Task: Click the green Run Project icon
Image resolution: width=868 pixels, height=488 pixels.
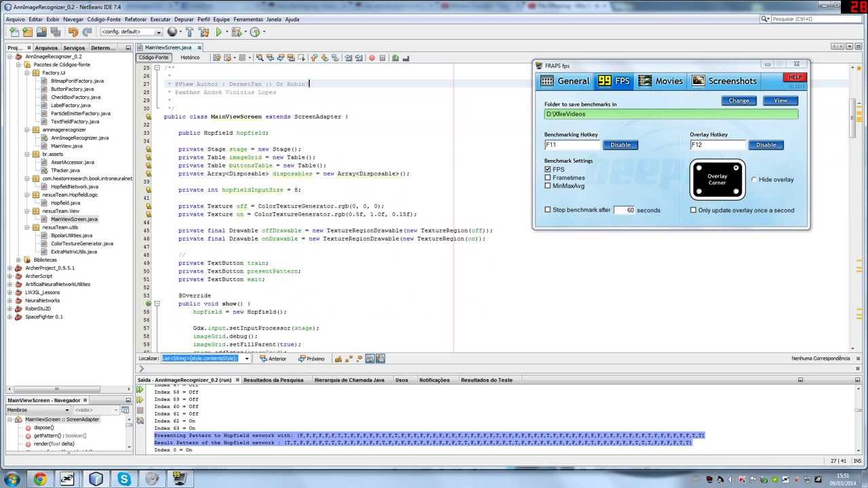Action: (218, 32)
